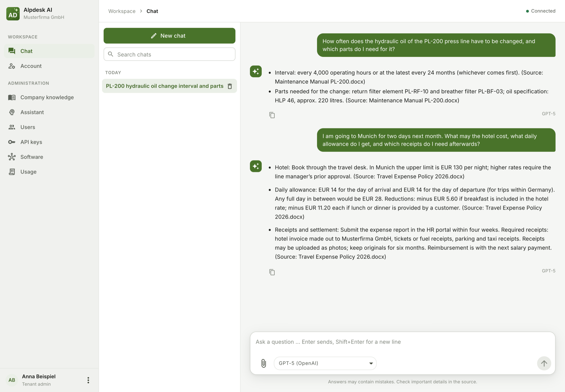Click assistant avatar on travel answer
Image resolution: width=565 pixels, height=392 pixels.
click(x=256, y=166)
